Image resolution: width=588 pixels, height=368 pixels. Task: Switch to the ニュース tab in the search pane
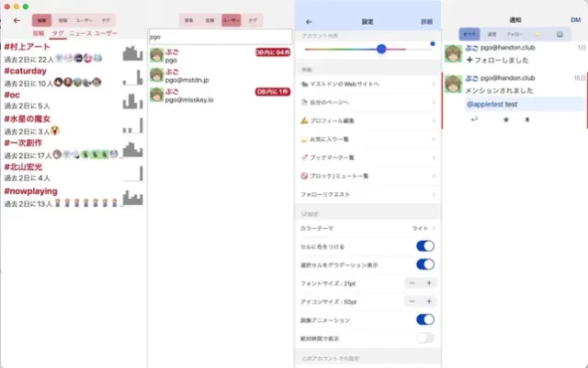coord(80,32)
